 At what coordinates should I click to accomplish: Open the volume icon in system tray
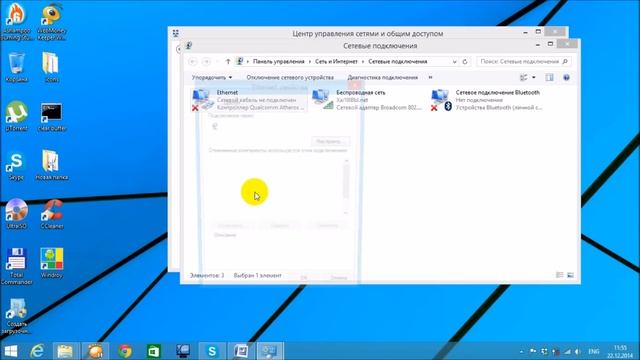pos(577,351)
